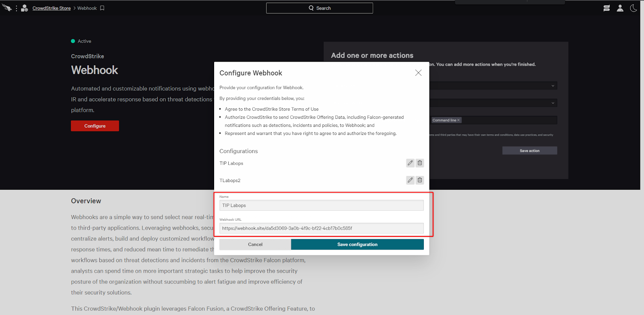Click Save configuration
Screen dimensions: 644x315
coord(357,245)
